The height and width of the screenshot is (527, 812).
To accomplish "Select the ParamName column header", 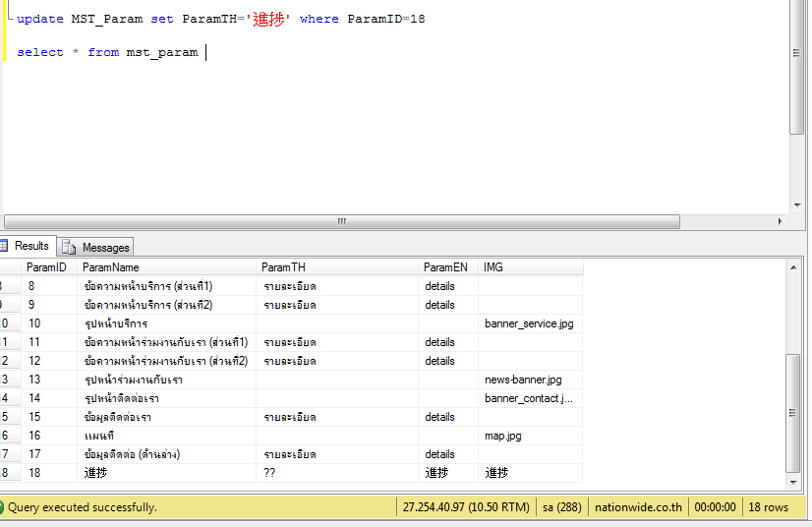I will pyautogui.click(x=167, y=267).
